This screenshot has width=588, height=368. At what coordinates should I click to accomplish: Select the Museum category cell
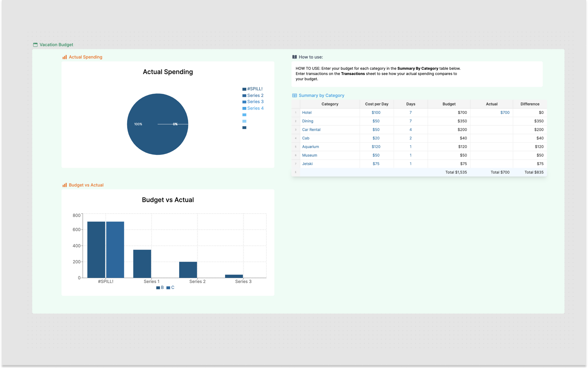(330, 155)
